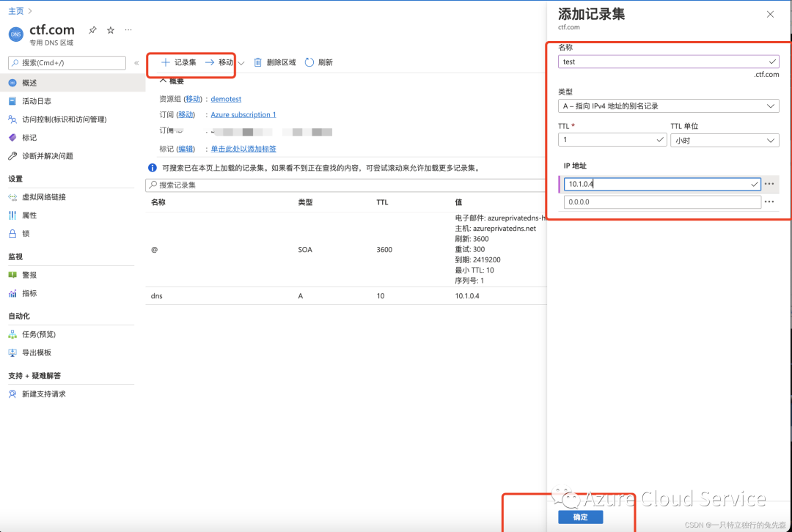The image size is (792, 532).
Task: Open the record Type dropdown
Action: click(x=668, y=106)
